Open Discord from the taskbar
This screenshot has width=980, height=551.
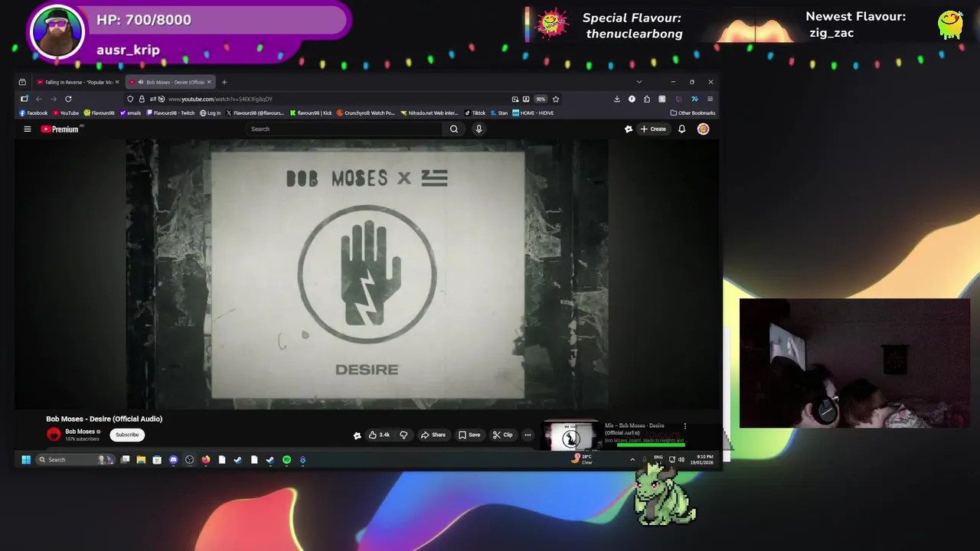[x=173, y=460]
